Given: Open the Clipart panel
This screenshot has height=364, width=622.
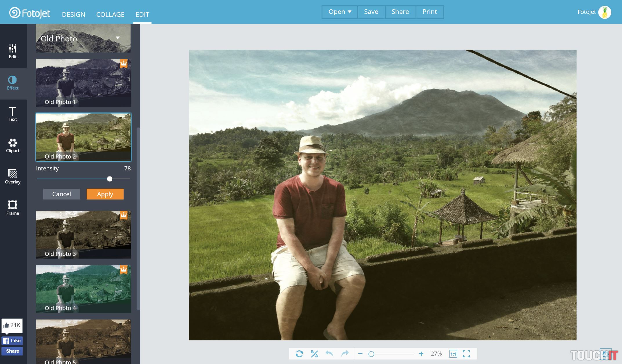Looking at the screenshot, I should click(13, 145).
